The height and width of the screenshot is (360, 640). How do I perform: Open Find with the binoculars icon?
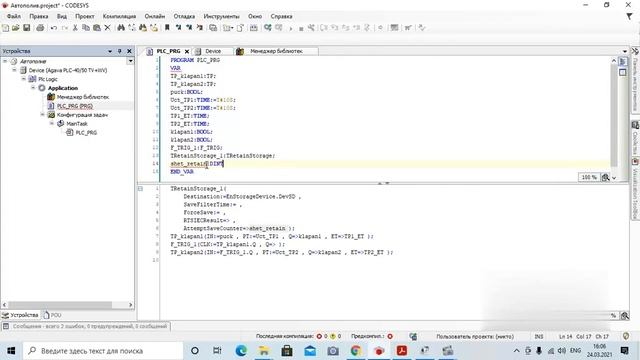point(121,28)
